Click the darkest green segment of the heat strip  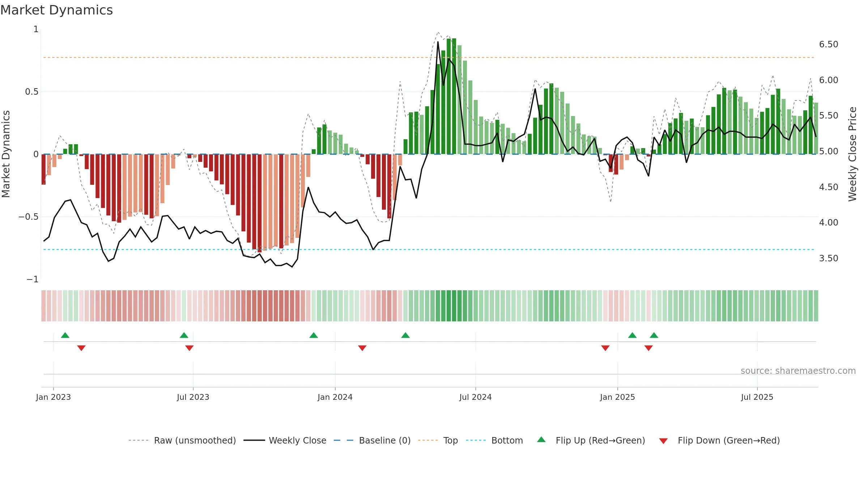[x=454, y=306]
